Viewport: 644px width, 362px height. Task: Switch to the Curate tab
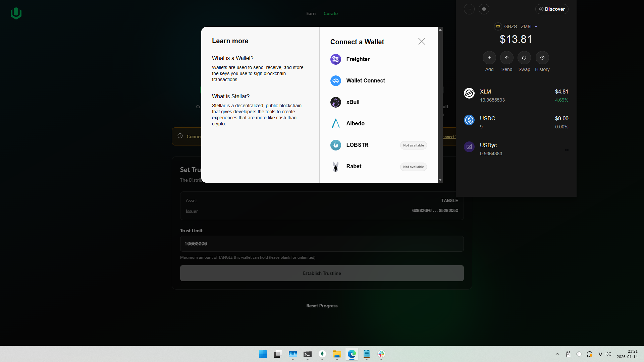tap(330, 13)
